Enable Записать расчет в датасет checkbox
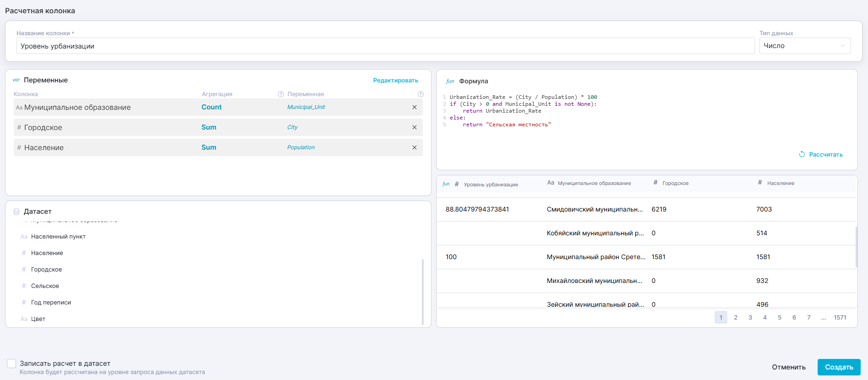This screenshot has width=868, height=380. (x=11, y=364)
